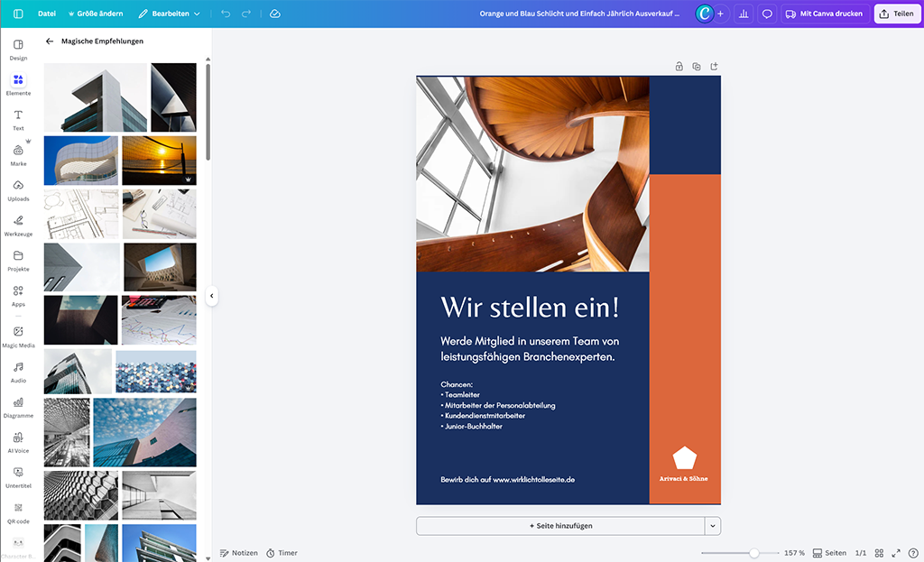Viewport: 924px width, 562px height.
Task: Select the document title text
Action: [579, 14]
